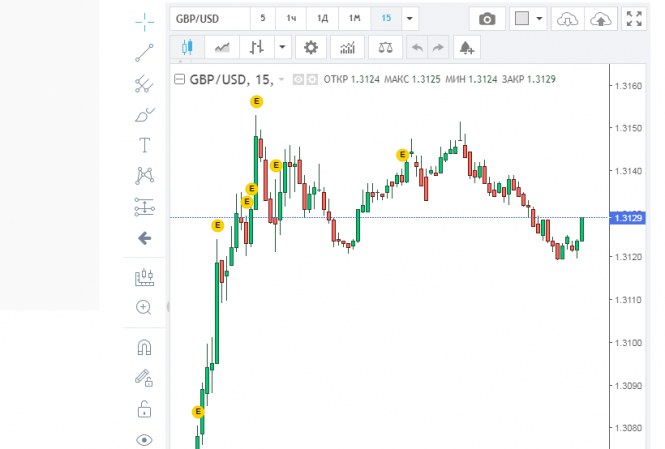The image size is (665, 449).
Task: Redo the last chart action
Action: 438,47
